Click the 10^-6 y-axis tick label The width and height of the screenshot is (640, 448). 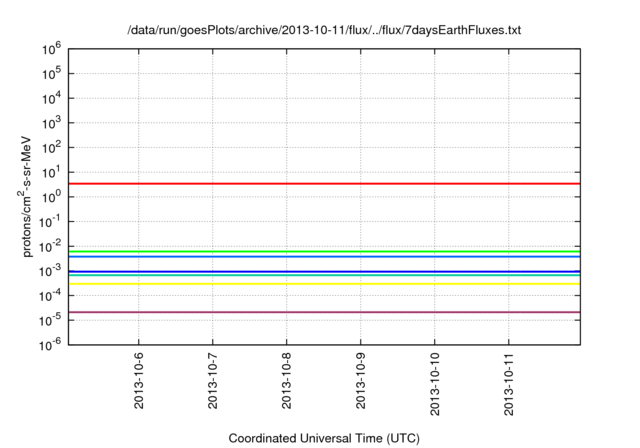[50, 345]
